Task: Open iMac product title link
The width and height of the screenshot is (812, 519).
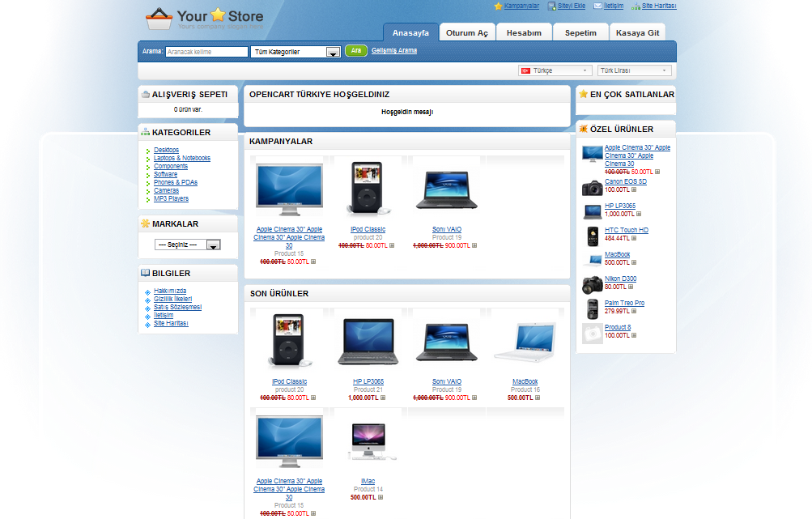Action: [368, 481]
